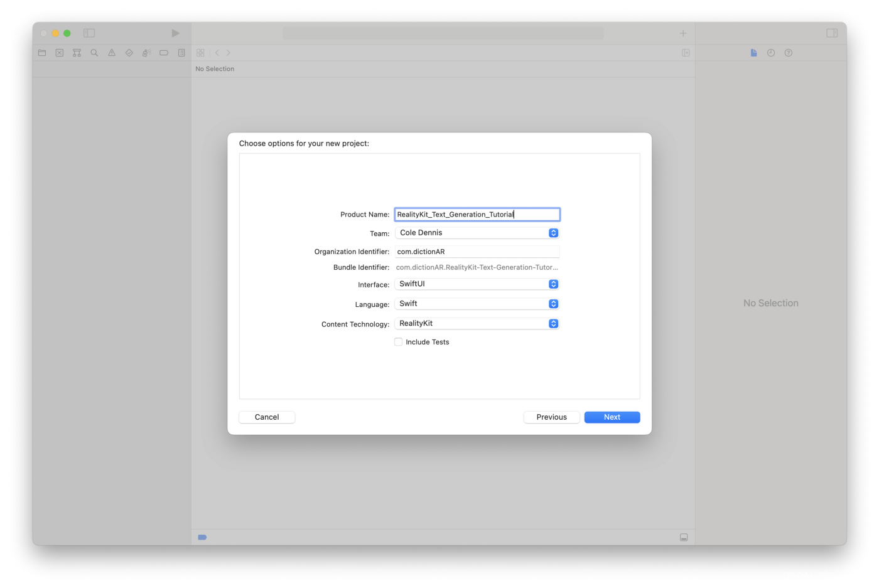879x588 pixels.
Task: Click the blue Next button
Action: click(x=612, y=417)
